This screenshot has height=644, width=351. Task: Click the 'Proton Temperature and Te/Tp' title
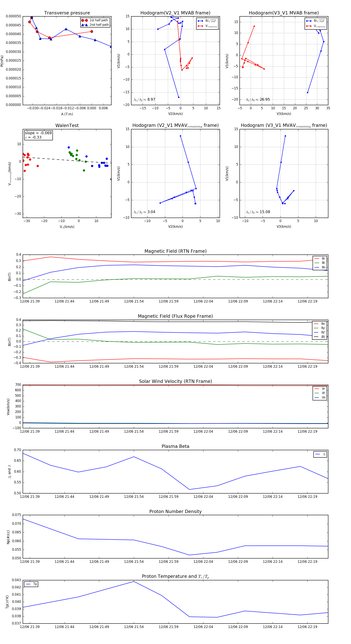(175, 576)
